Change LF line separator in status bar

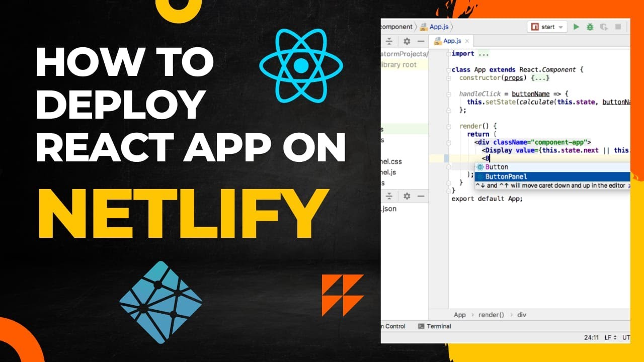click(611, 338)
